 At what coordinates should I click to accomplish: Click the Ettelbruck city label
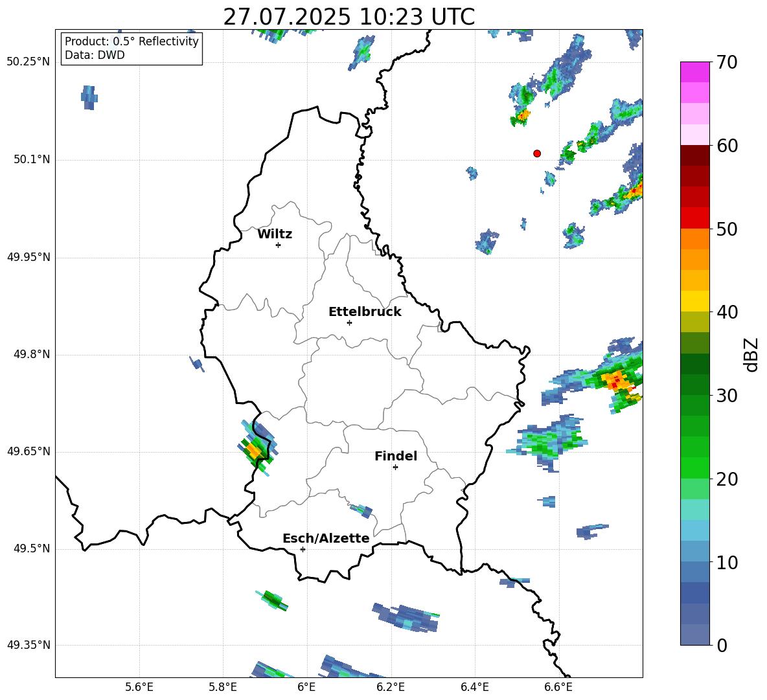pyautogui.click(x=365, y=312)
